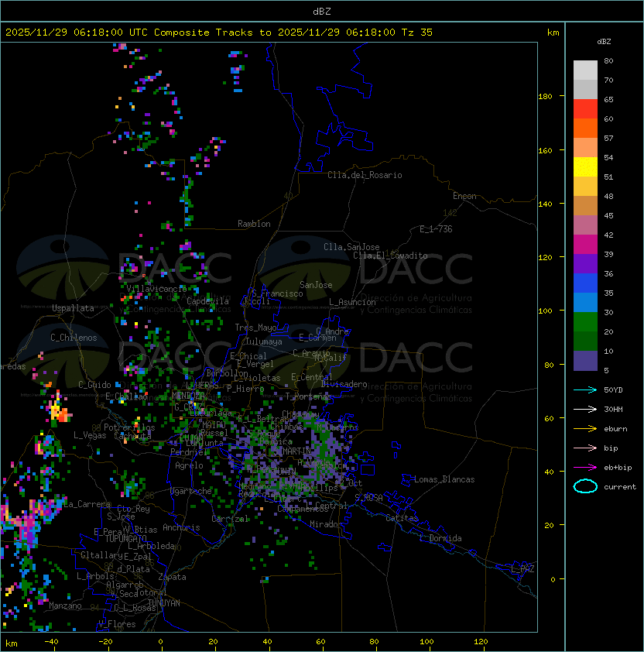Click the Villavicencio map label
This screenshot has height=652, width=644.
click(156, 289)
